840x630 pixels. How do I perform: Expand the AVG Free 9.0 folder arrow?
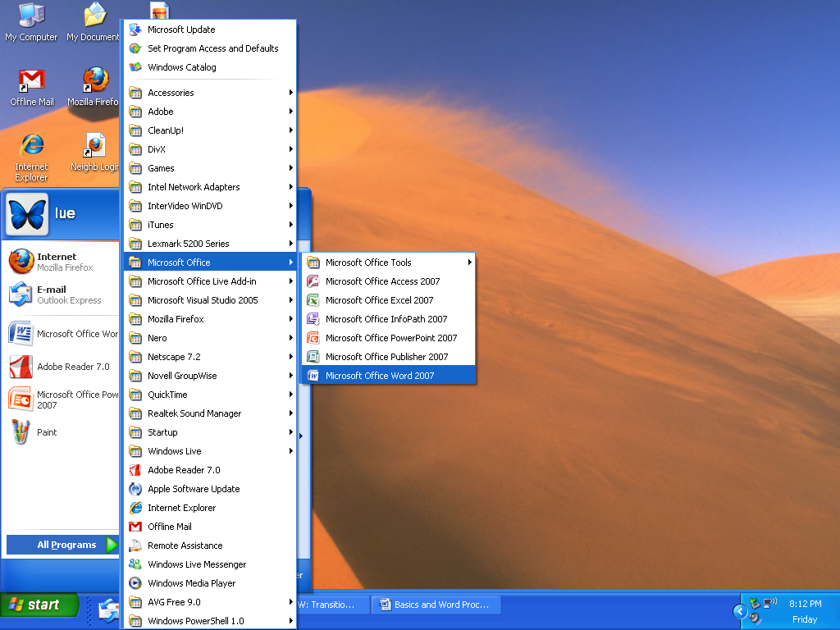pos(291,602)
